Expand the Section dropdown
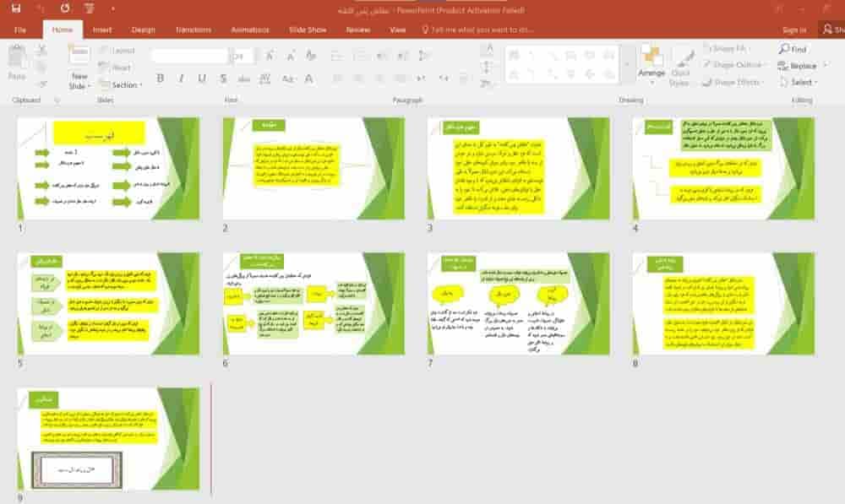 tap(121, 84)
